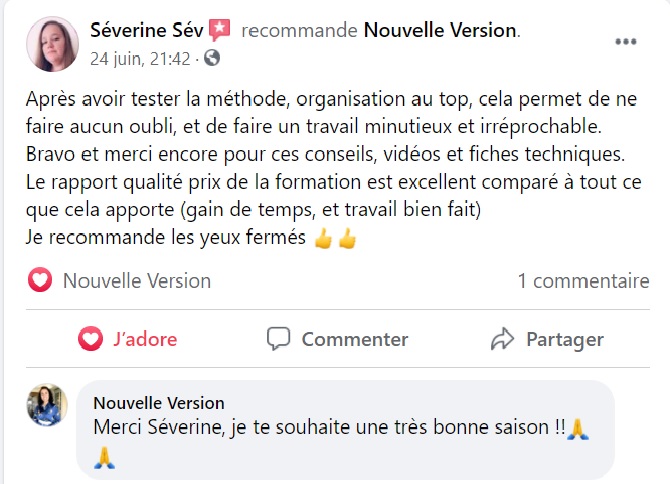Screen dimensions: 670x484
Task: Click the red heart reaction icon beside the reaction count
Action: pyautogui.click(x=39, y=281)
